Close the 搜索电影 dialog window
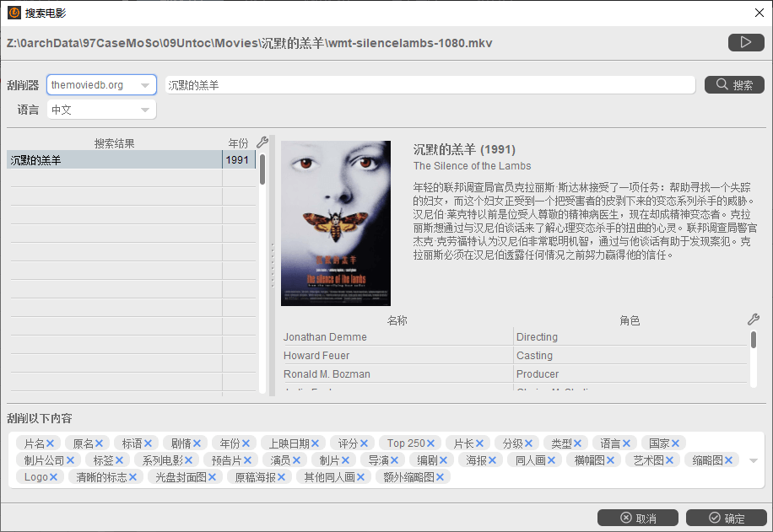The width and height of the screenshot is (773, 532). pos(759,13)
